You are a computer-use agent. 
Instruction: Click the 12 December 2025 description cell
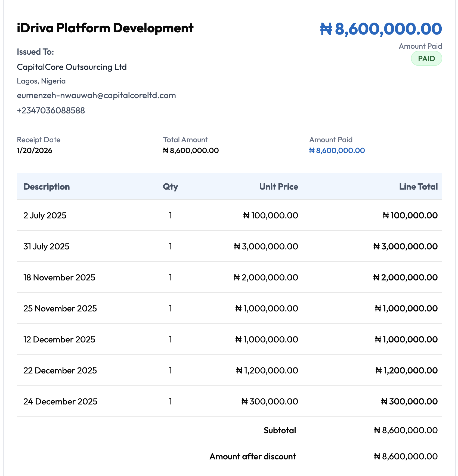59,339
